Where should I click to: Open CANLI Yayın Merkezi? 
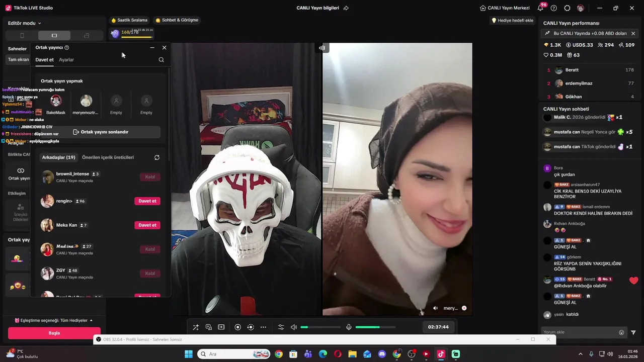tap(505, 8)
